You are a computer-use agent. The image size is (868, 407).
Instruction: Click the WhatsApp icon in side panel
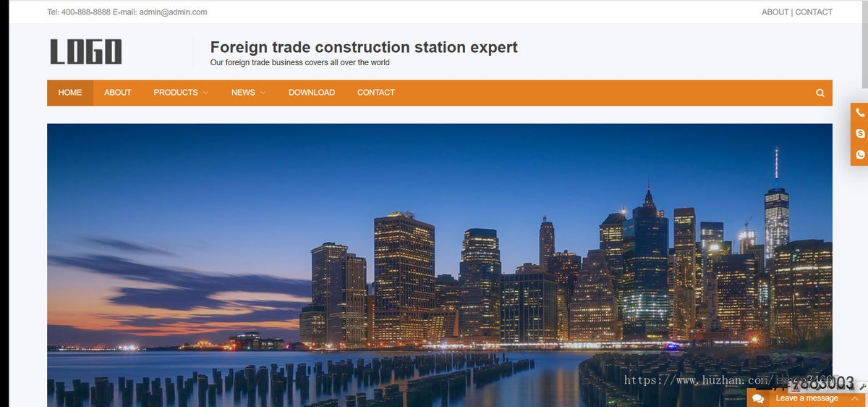click(x=859, y=154)
